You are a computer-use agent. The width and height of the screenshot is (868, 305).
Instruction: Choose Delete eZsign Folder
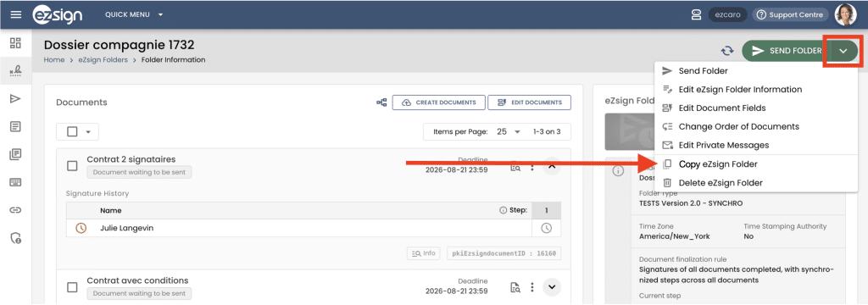click(755, 183)
